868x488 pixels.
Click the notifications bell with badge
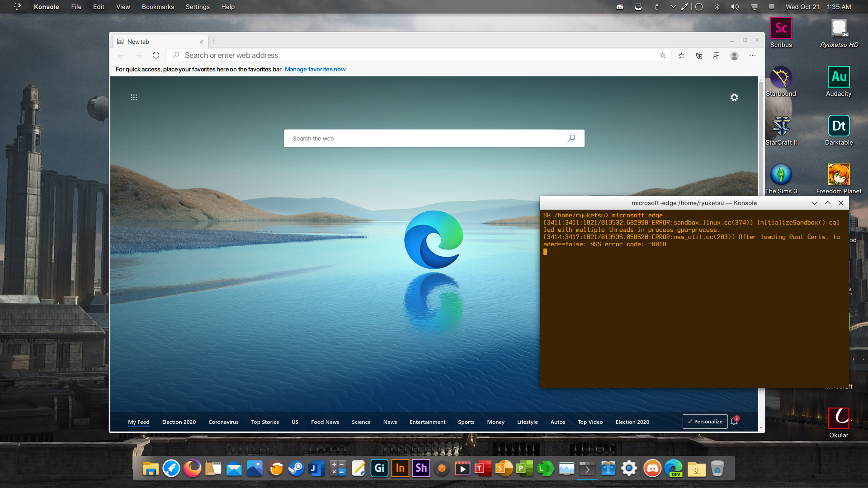(x=734, y=422)
